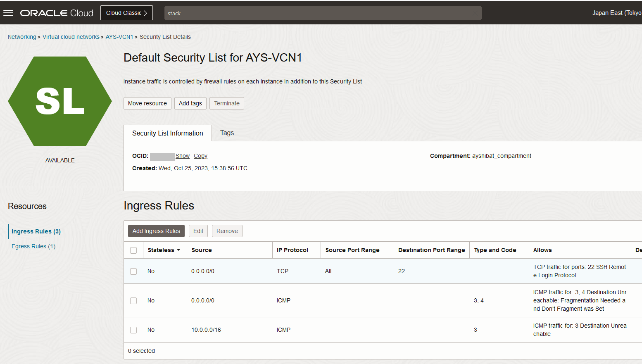Switch to the Tags tab
The height and width of the screenshot is (364, 642).
coord(227,133)
